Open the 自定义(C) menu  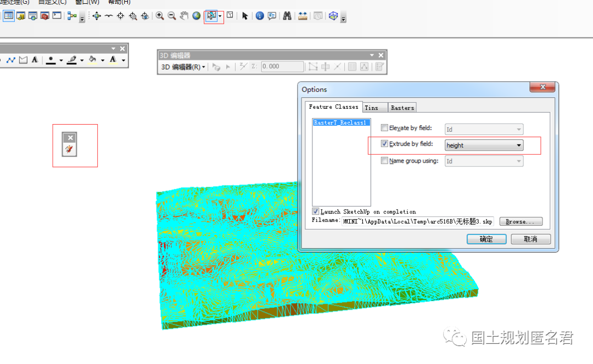coord(52,2)
